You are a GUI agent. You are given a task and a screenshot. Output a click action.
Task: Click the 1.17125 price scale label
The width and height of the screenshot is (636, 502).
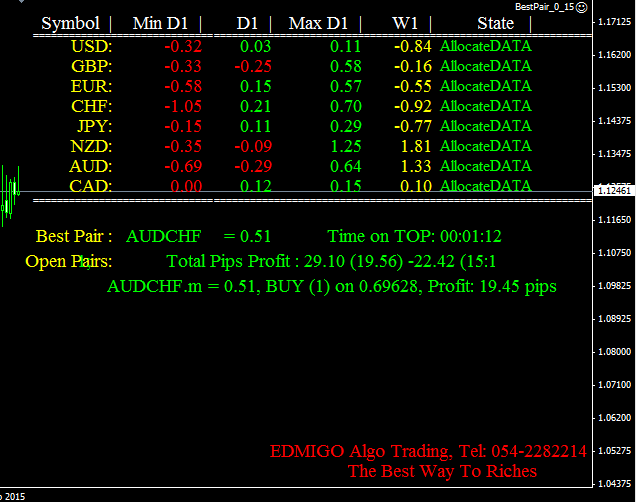point(615,22)
